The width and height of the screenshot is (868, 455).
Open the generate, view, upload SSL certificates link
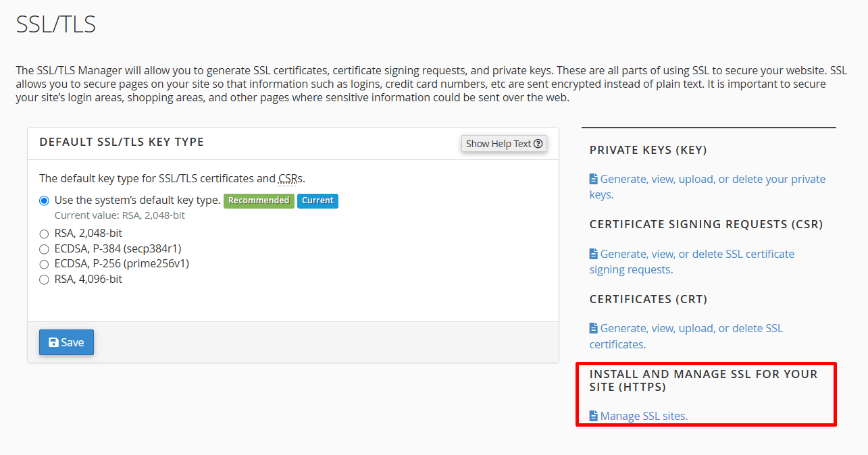click(691, 329)
